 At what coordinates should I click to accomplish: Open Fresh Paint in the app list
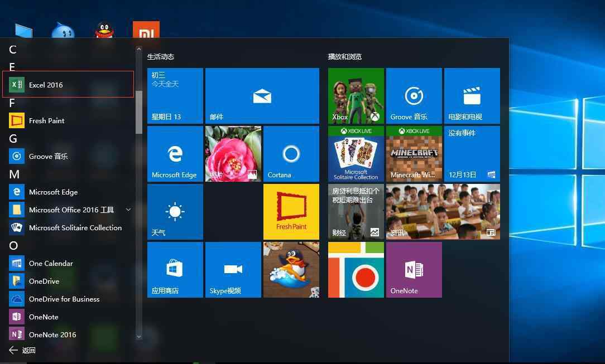point(68,120)
